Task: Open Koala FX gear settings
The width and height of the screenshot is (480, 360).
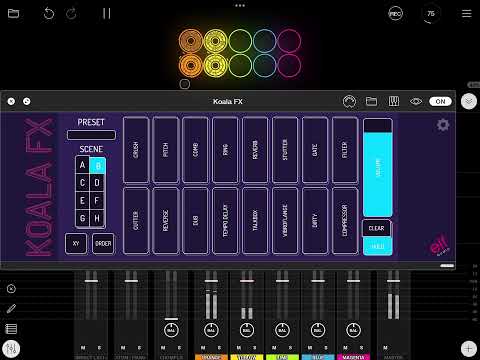Action: click(x=443, y=125)
